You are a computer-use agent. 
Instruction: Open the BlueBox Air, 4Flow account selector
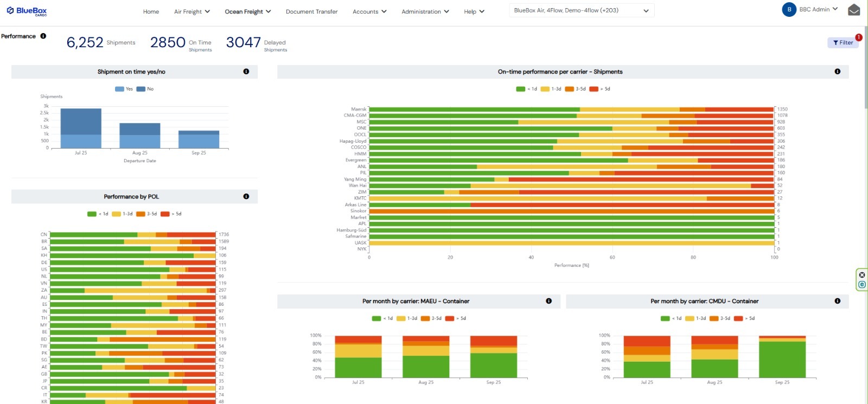581,10
